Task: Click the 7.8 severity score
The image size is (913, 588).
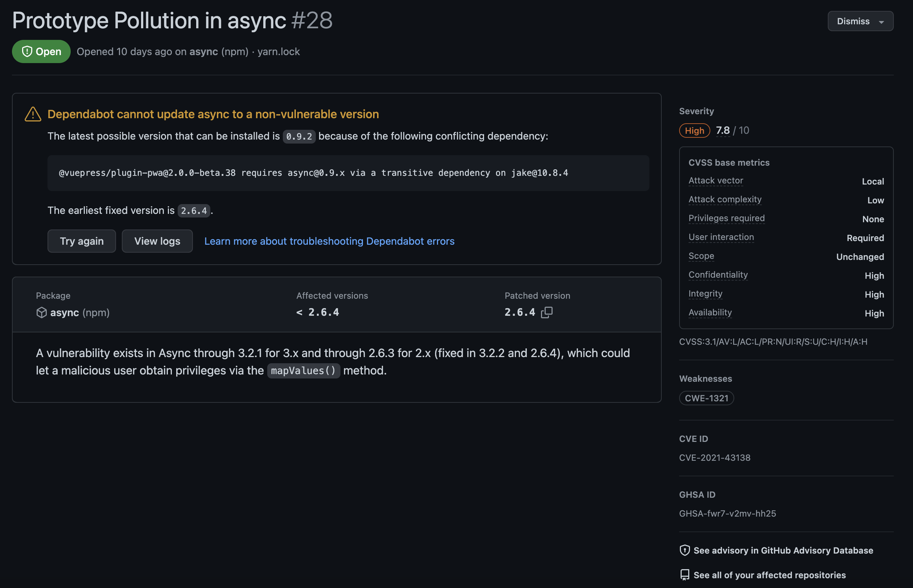Action: [x=722, y=130]
